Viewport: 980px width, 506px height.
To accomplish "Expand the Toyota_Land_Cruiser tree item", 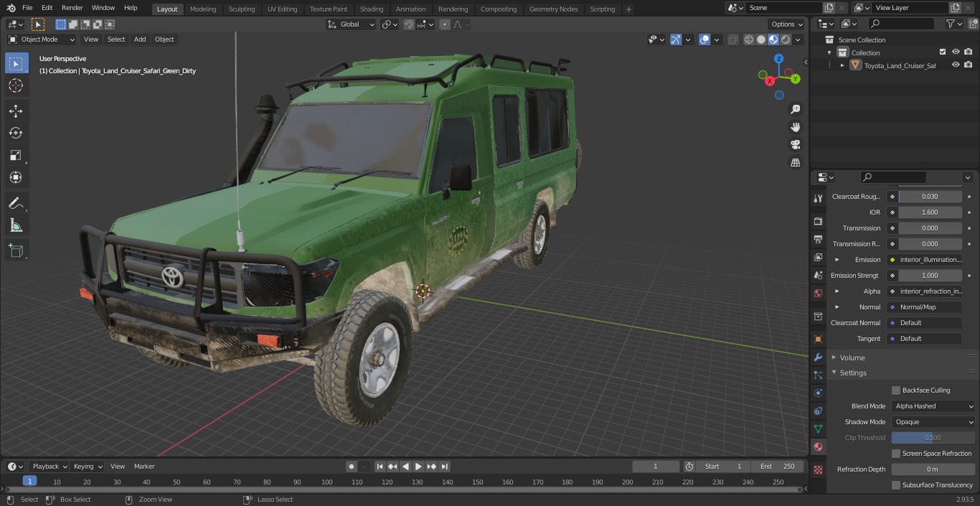I will point(842,65).
